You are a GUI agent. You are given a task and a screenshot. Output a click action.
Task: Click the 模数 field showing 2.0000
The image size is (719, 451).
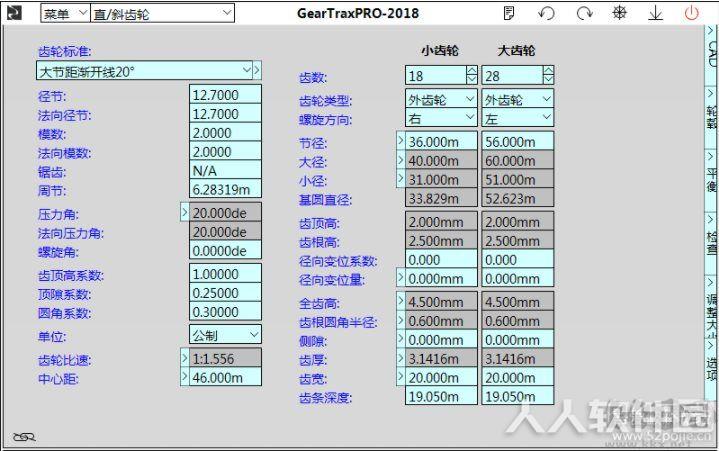[x=225, y=132]
